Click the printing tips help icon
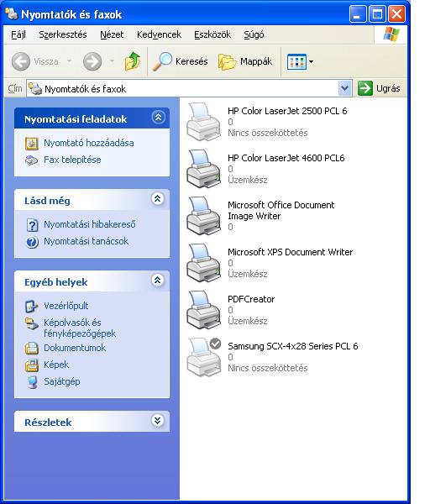 pyautogui.click(x=32, y=242)
